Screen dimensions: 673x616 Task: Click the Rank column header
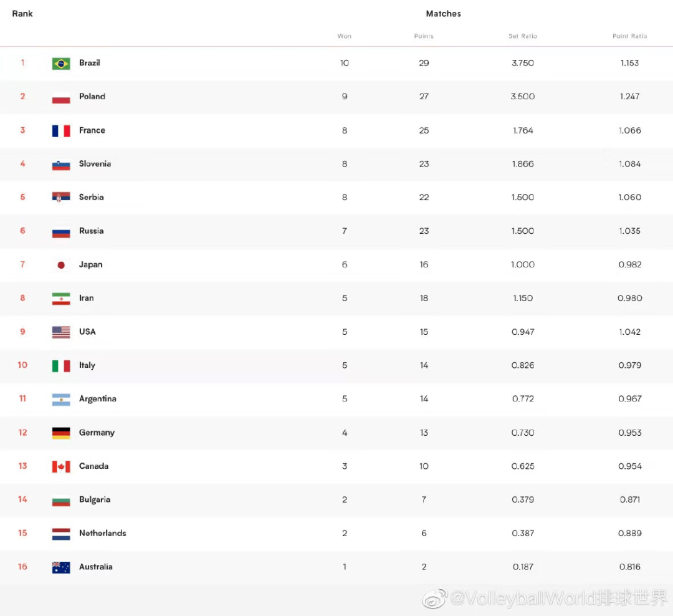[22, 14]
